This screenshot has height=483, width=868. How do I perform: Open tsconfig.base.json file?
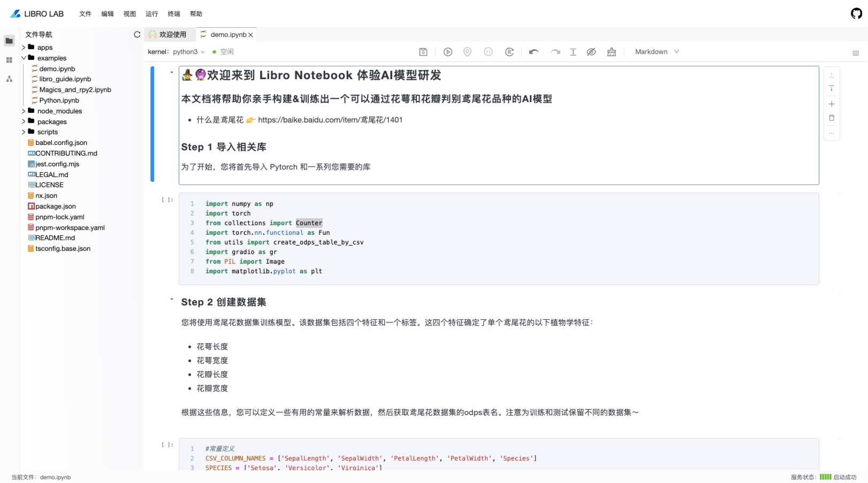(63, 249)
